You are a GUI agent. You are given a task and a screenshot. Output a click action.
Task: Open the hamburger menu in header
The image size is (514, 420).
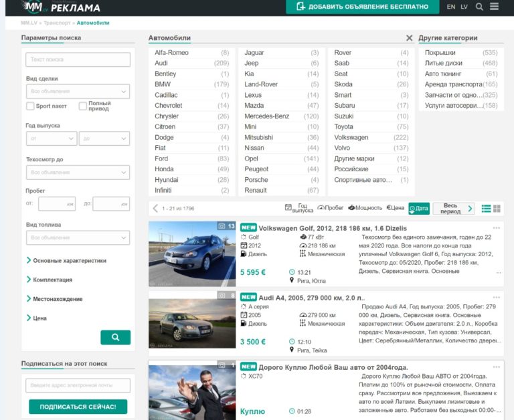495,6
